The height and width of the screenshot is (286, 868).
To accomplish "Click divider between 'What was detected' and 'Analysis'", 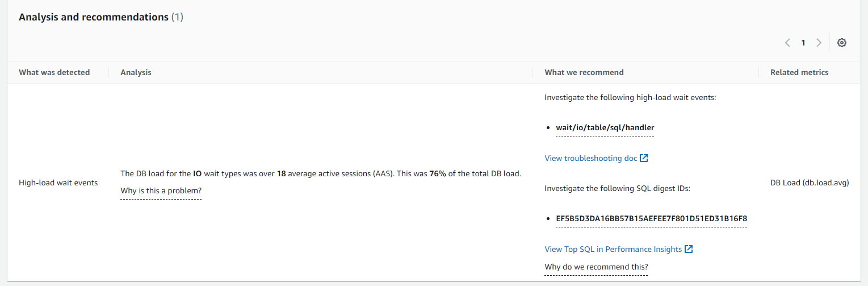I will click(x=108, y=72).
